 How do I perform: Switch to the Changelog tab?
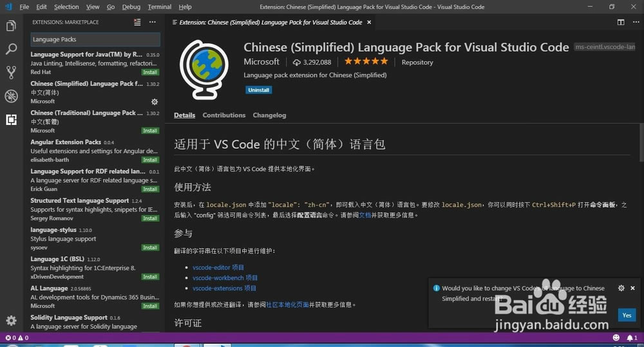(269, 115)
